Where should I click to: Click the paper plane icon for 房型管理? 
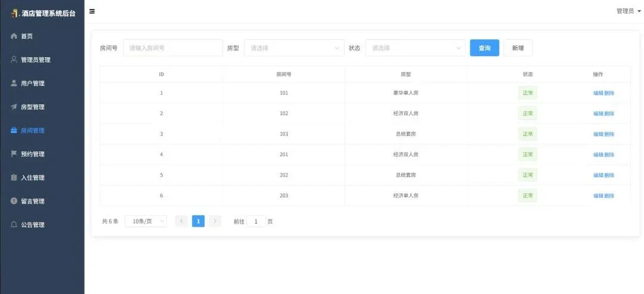[14, 107]
